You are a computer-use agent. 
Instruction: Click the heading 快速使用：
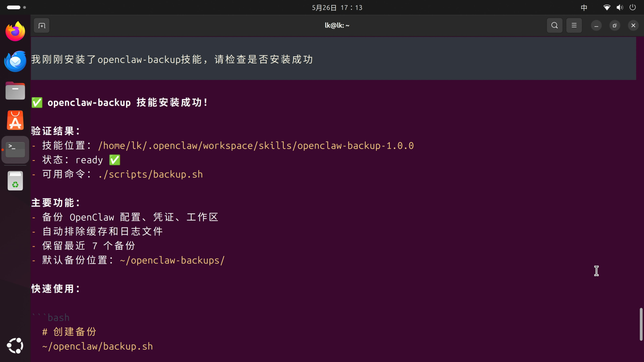tap(56, 289)
